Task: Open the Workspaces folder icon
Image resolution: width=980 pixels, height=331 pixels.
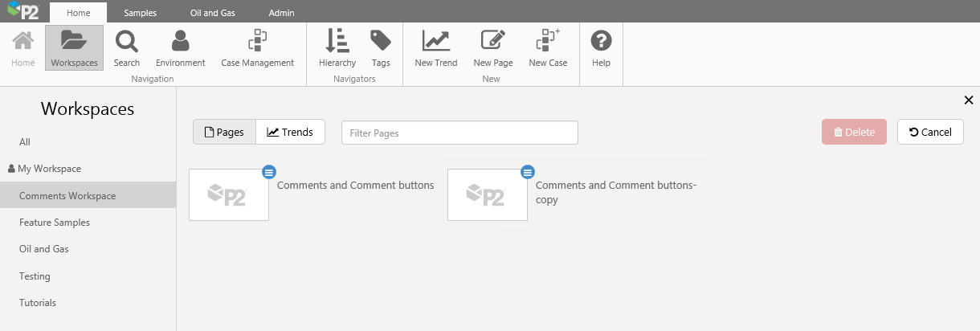Action: point(74,47)
